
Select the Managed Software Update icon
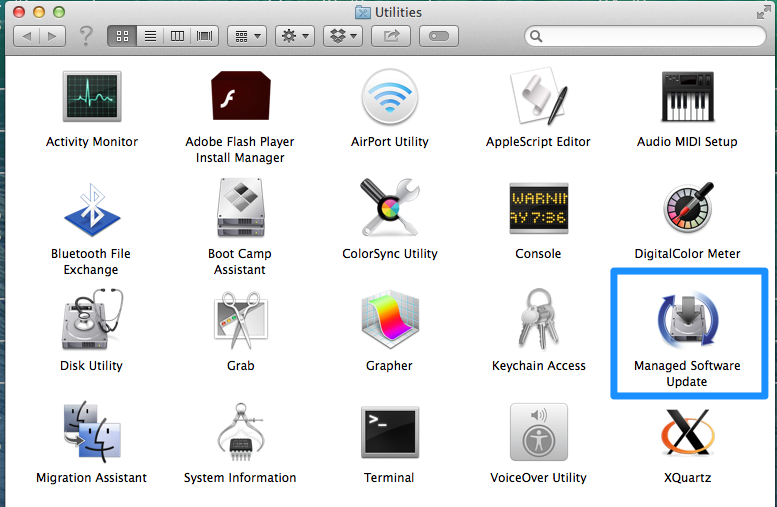point(687,319)
